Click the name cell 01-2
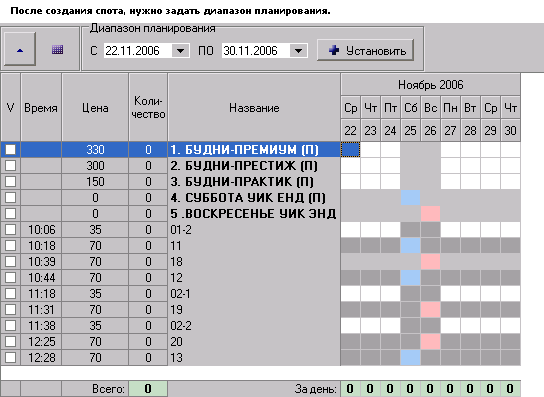This screenshot has height=397, width=544. click(254, 229)
